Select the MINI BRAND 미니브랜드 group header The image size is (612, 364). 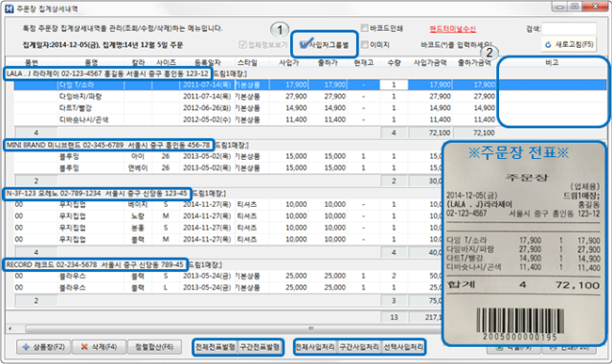108,145
